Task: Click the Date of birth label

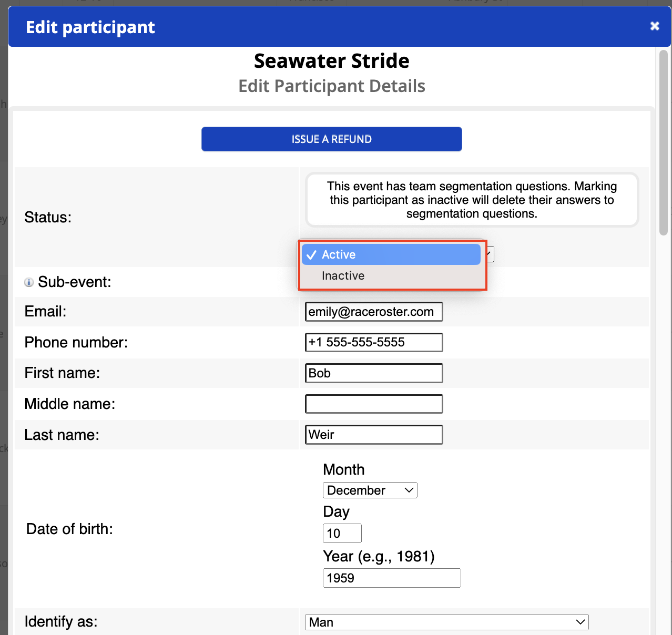Action: click(69, 529)
